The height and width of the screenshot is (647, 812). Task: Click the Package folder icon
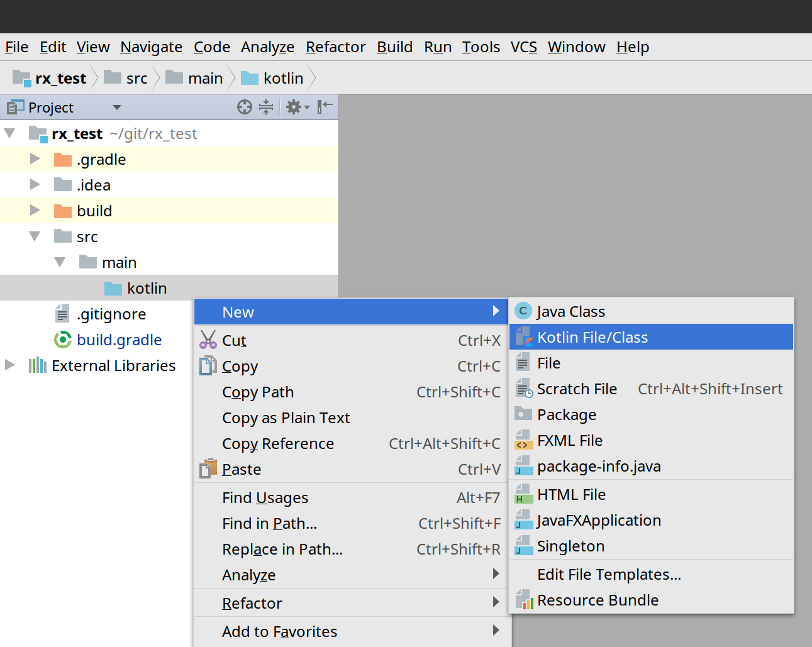[x=523, y=414]
